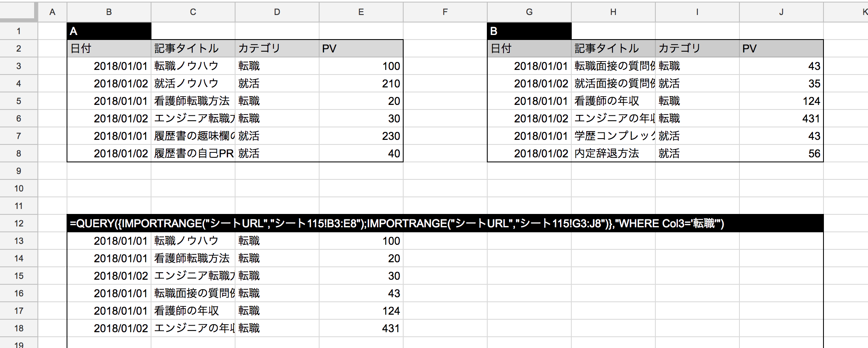Click 'エンジニアの年' in result row 18

point(193,328)
